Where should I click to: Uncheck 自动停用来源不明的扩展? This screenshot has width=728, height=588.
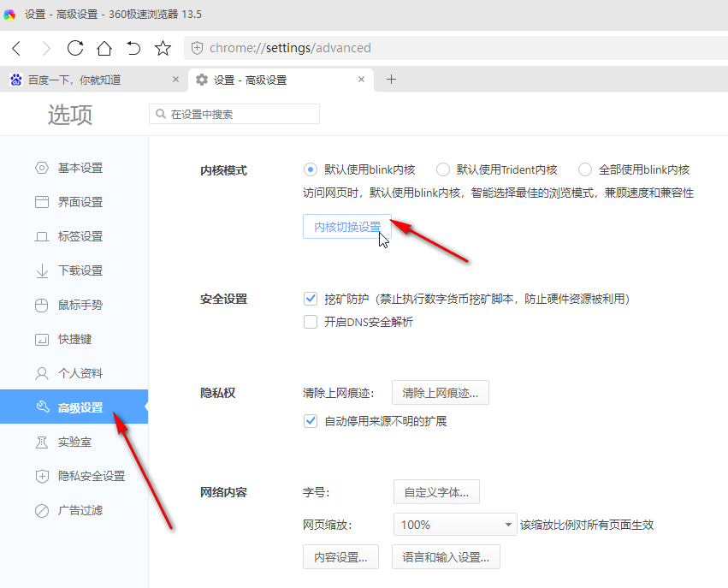click(311, 421)
